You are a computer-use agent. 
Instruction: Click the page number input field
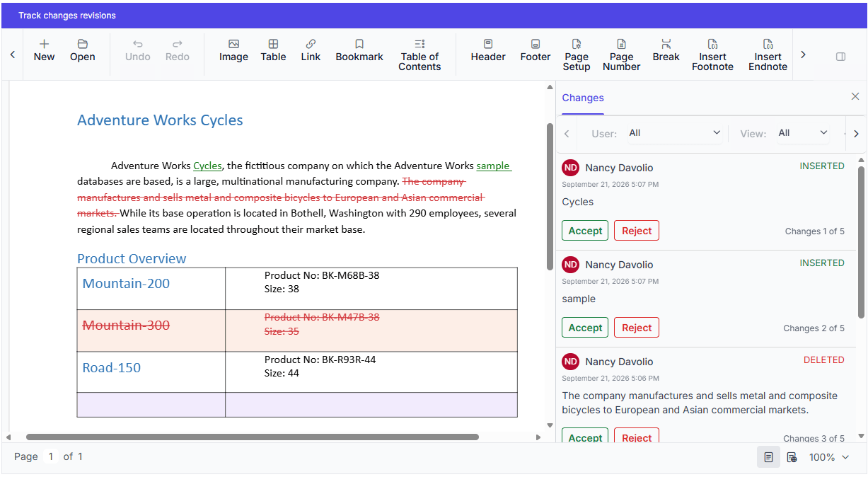pos(51,456)
